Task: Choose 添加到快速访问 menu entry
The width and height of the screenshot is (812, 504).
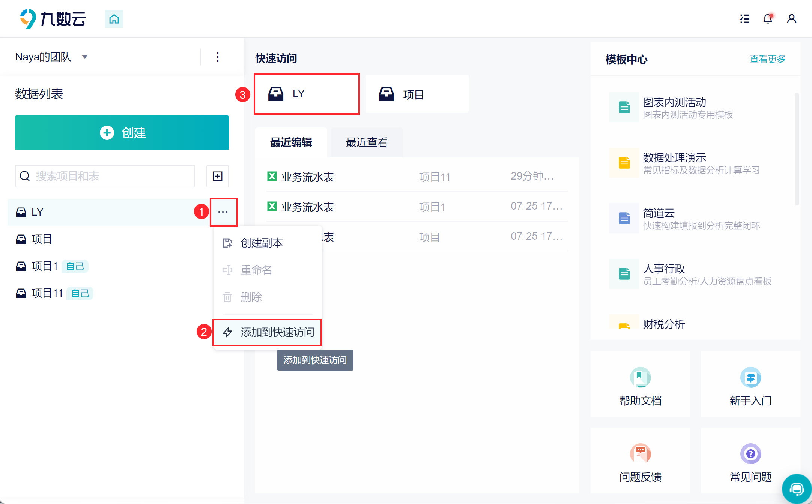Action: 277,332
